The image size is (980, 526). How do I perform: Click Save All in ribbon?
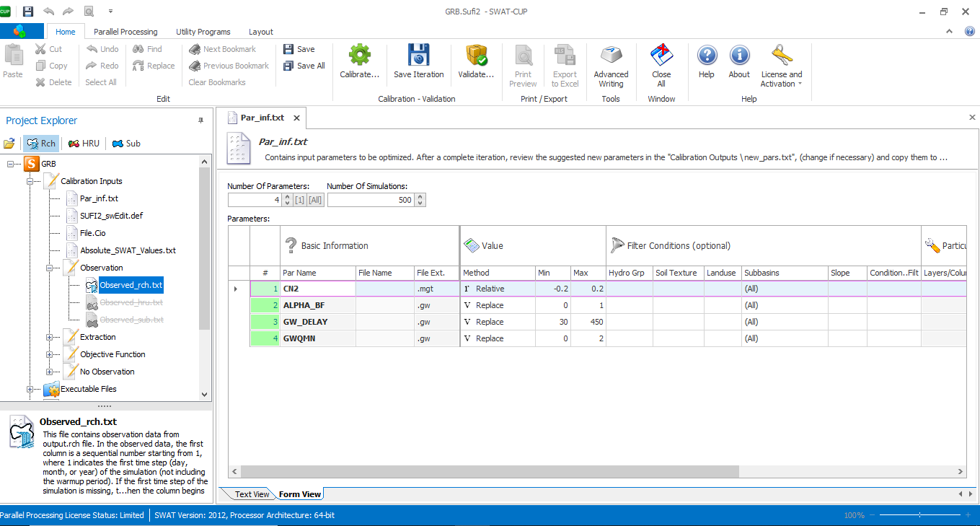pyautogui.click(x=304, y=66)
